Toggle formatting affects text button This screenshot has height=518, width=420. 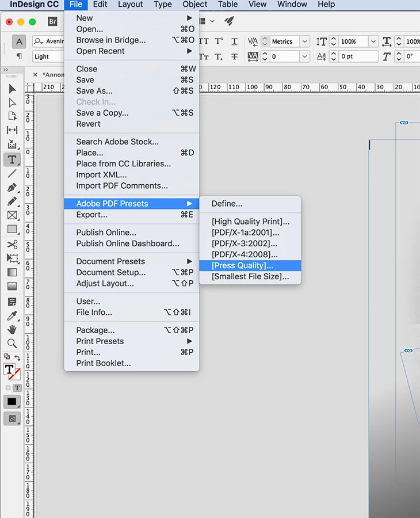click(17, 388)
